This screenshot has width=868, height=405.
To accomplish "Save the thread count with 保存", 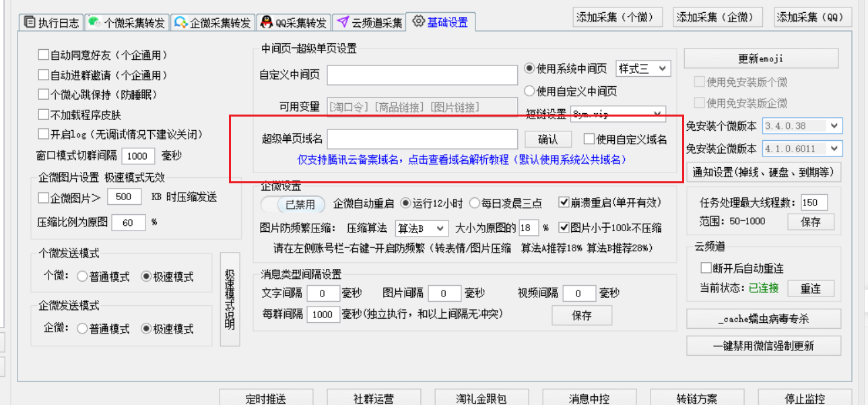I will pyautogui.click(x=811, y=222).
